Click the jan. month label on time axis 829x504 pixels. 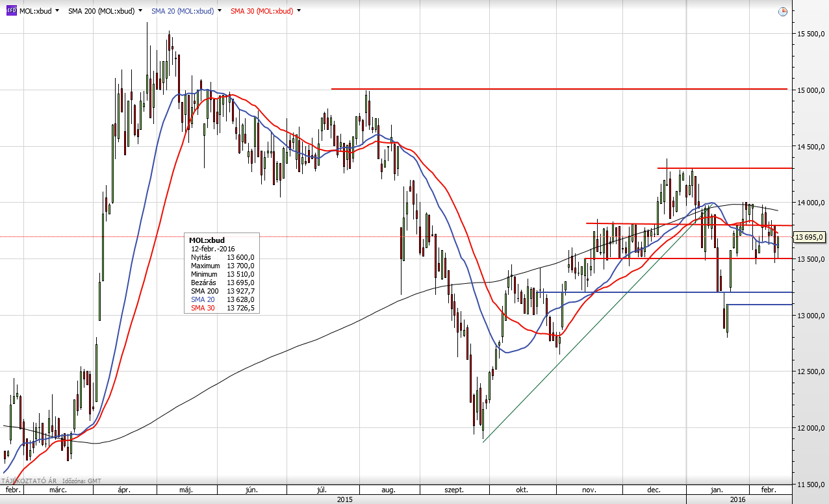point(717,491)
